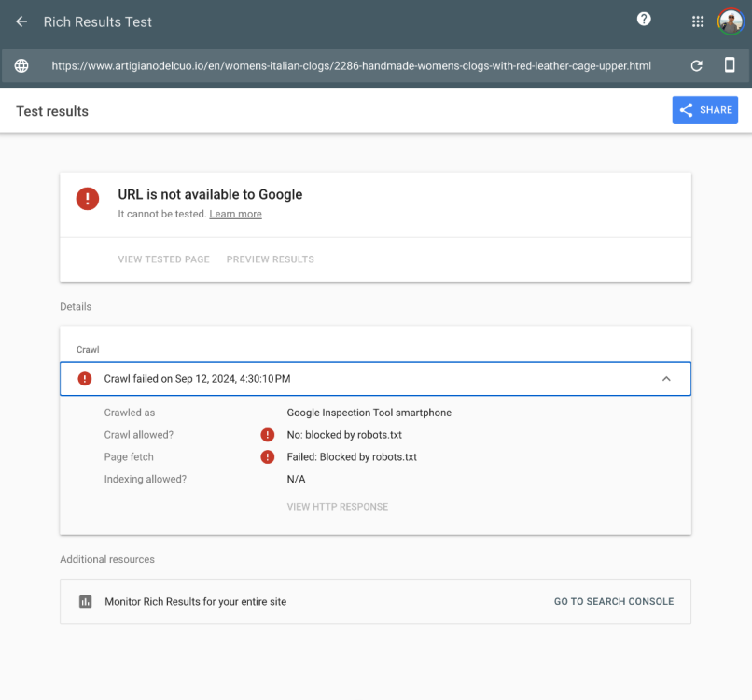The height and width of the screenshot is (700, 752).
Task: Click the back arrow beside Rich Results Test
Action: 21,21
